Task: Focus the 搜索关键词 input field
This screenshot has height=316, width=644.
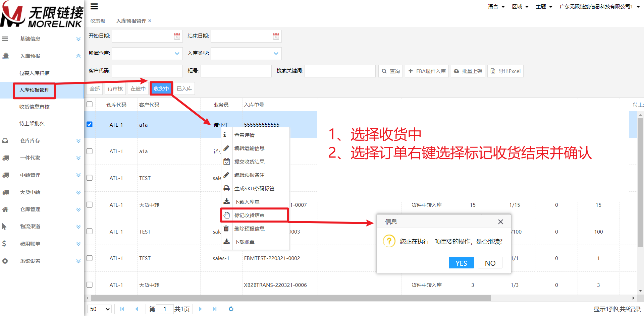Action: [340, 71]
